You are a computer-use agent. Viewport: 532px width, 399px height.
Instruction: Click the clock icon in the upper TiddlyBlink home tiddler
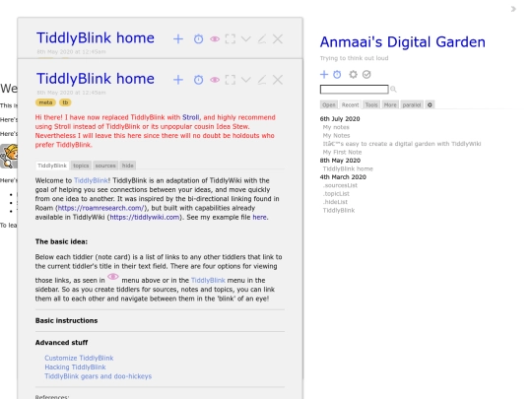click(x=198, y=39)
